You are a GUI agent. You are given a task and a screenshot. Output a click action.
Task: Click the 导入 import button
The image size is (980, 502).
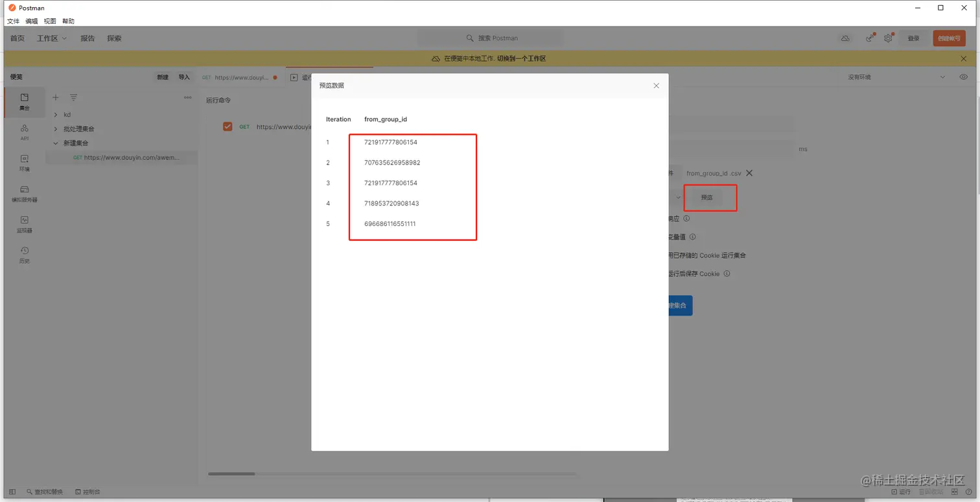pyautogui.click(x=184, y=77)
